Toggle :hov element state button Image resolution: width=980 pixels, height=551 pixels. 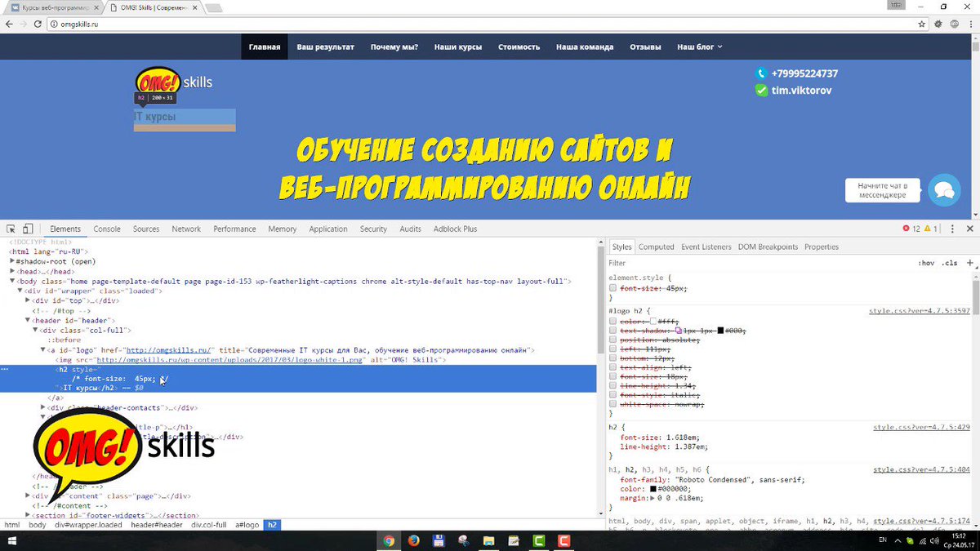coord(926,263)
